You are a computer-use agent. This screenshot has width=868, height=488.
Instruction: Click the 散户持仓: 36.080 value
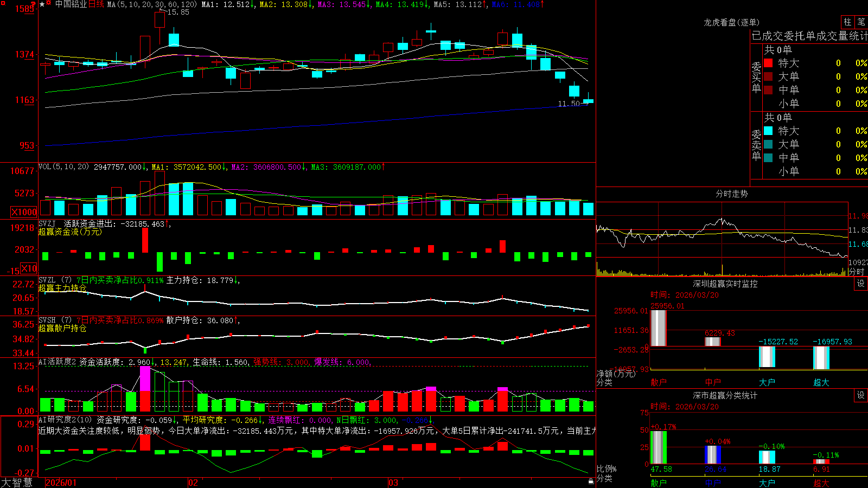pos(200,320)
